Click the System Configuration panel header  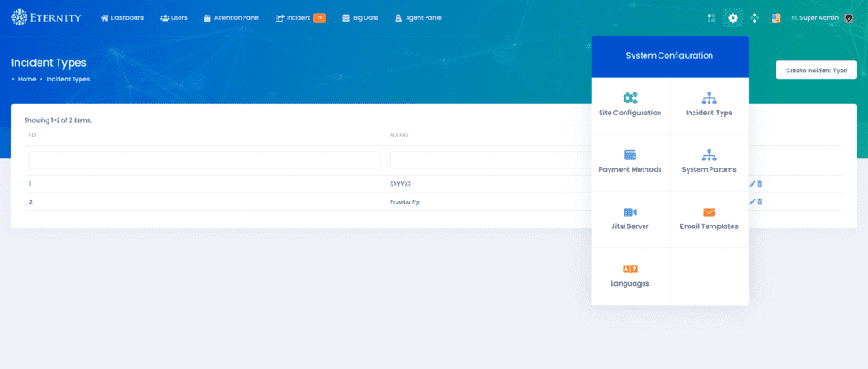tap(670, 56)
